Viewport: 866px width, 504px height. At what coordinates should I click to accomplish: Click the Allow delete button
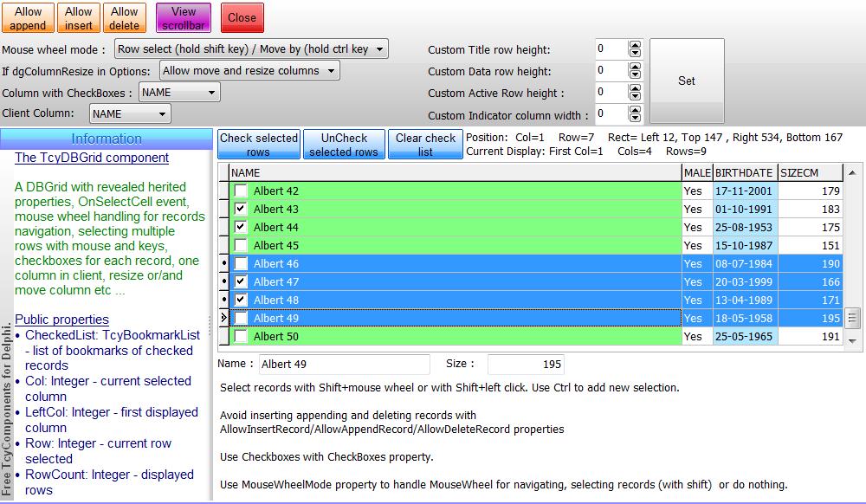(x=125, y=18)
